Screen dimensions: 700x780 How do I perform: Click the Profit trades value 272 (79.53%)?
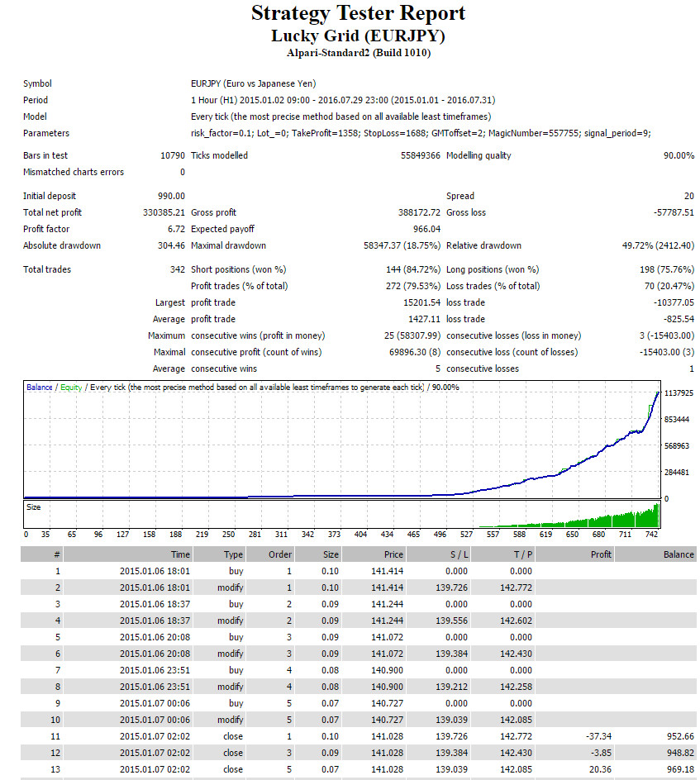point(413,286)
